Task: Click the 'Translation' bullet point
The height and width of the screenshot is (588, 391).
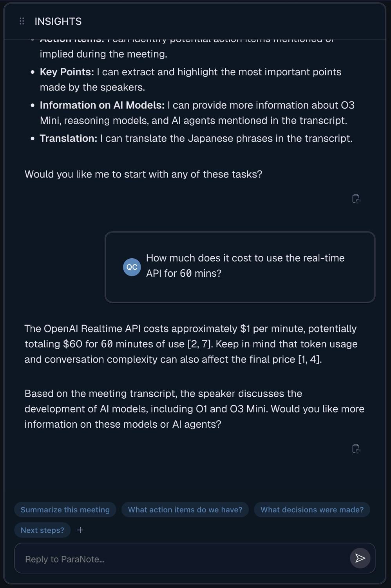Action: 196,138
